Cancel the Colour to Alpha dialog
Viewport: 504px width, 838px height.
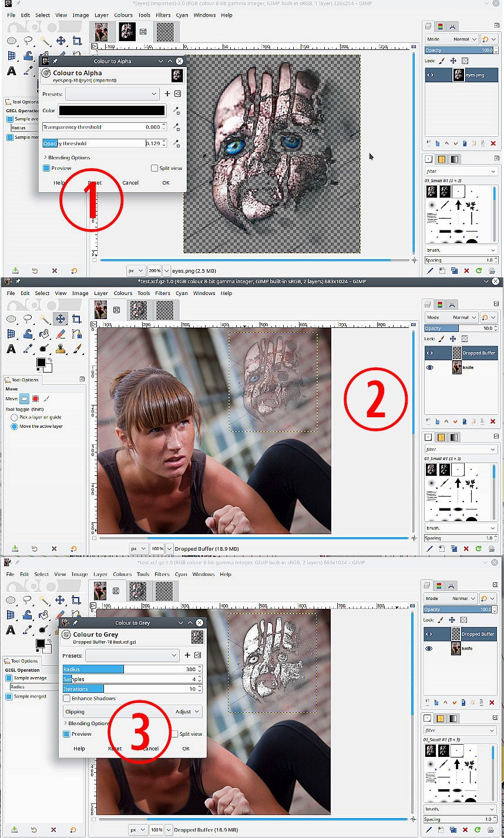click(x=130, y=183)
